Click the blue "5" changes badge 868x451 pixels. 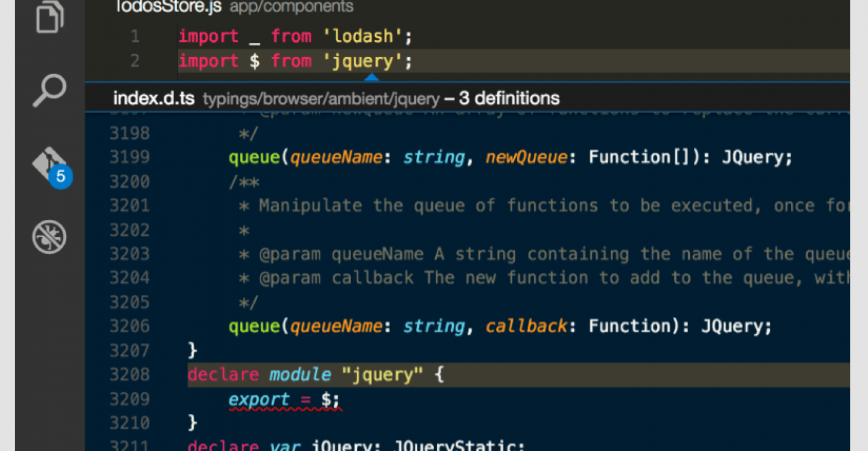click(x=61, y=176)
